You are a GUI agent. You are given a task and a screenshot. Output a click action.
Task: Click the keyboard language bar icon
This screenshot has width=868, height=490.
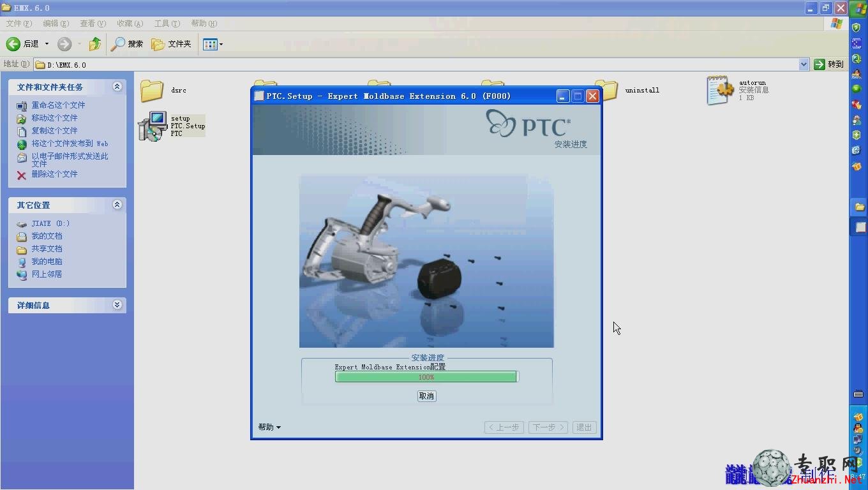tap(858, 394)
